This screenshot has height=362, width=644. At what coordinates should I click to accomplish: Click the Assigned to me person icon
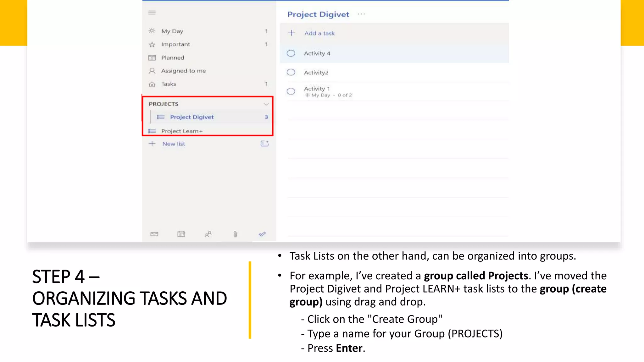click(x=152, y=71)
